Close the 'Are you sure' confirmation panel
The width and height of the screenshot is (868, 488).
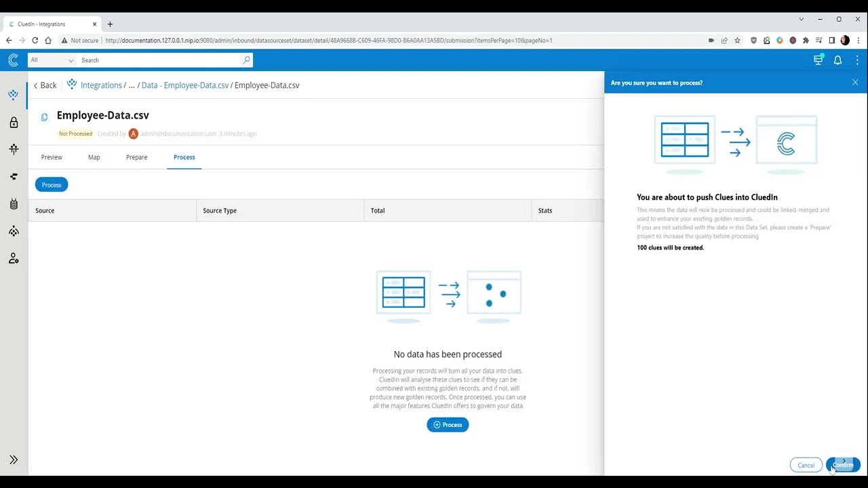pyautogui.click(x=855, y=83)
